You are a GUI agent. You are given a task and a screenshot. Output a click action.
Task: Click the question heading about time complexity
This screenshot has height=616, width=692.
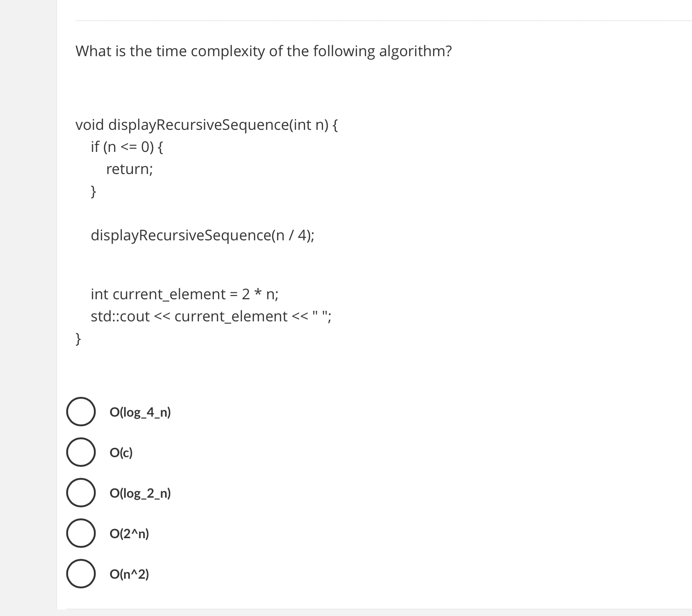tap(263, 51)
